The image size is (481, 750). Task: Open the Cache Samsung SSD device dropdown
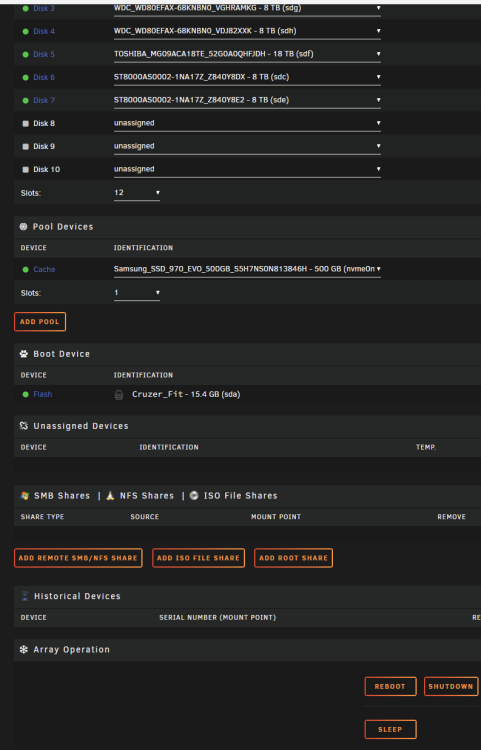click(x=247, y=269)
